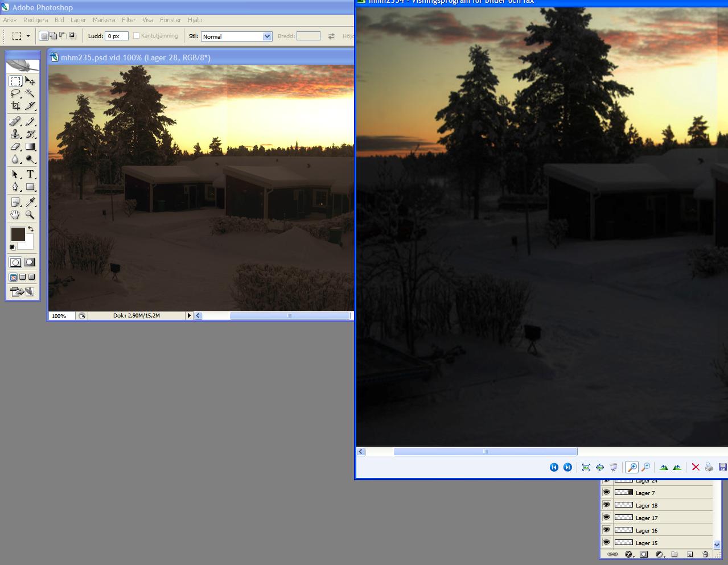Viewport: 728px width, 565px height.
Task: Select the Crop tool
Action: click(x=15, y=106)
